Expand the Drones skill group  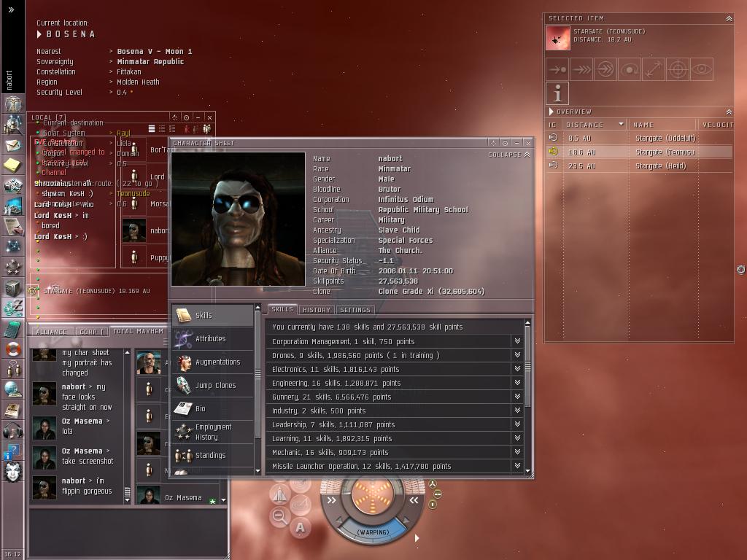click(x=517, y=355)
